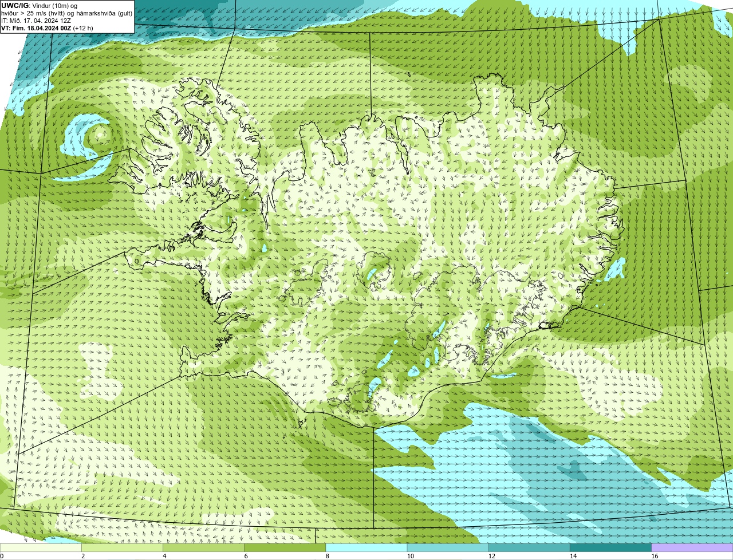Click the scale label '14' under the colorbar
733x560 pixels.
click(573, 556)
